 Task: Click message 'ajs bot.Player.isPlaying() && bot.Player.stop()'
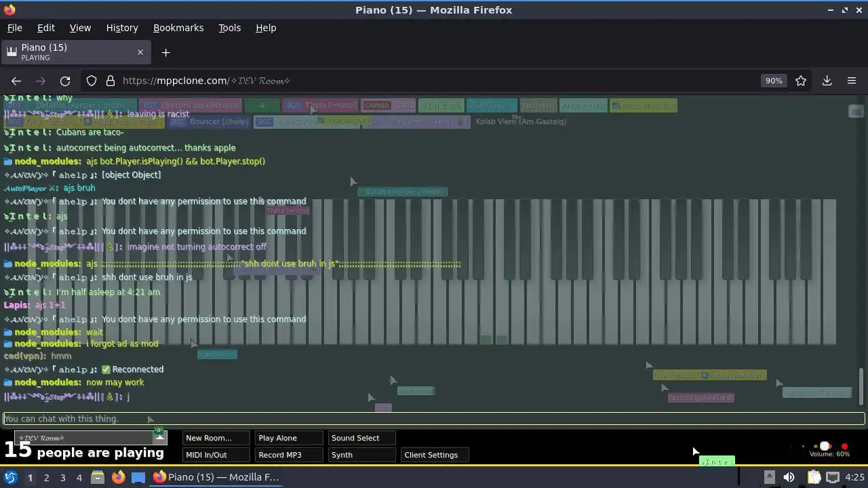point(176,161)
